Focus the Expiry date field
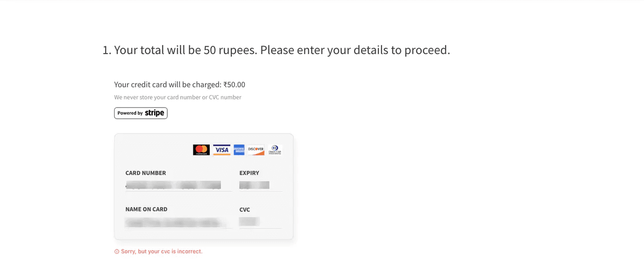Screen dimensions: 644x259 pos(260,185)
